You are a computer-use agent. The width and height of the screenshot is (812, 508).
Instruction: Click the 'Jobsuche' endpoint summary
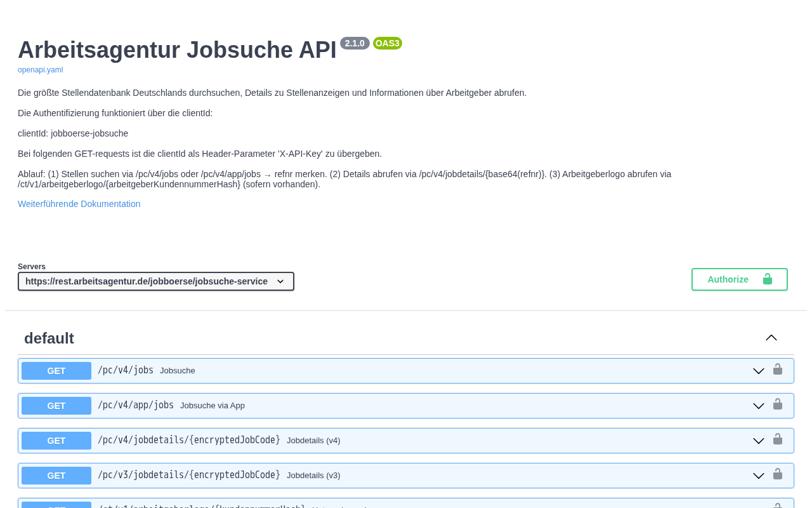[178, 371]
